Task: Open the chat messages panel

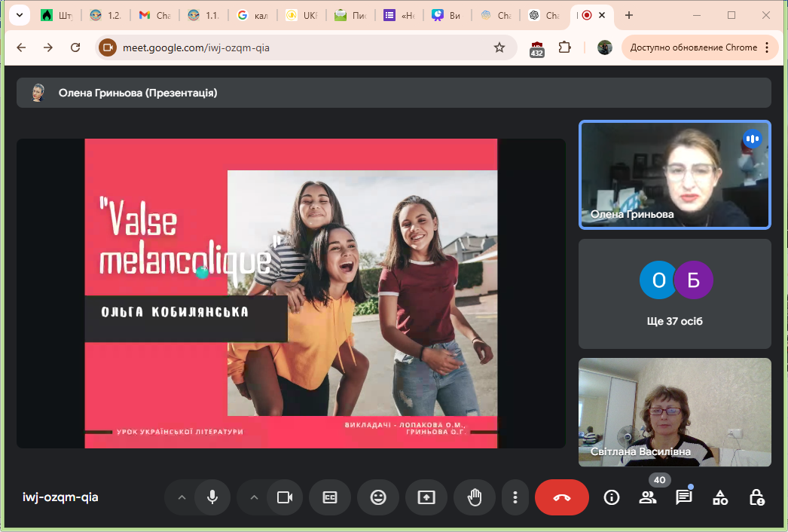Action: [x=683, y=497]
